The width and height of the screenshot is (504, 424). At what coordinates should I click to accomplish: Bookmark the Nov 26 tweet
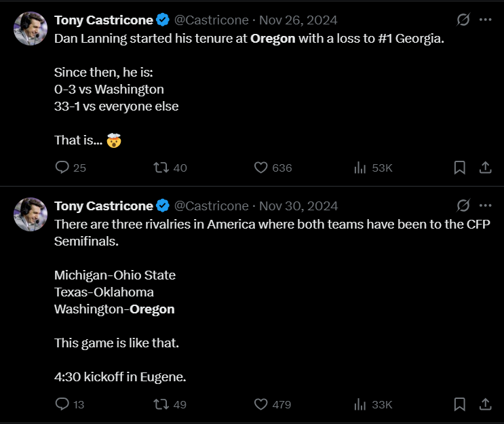click(x=459, y=168)
